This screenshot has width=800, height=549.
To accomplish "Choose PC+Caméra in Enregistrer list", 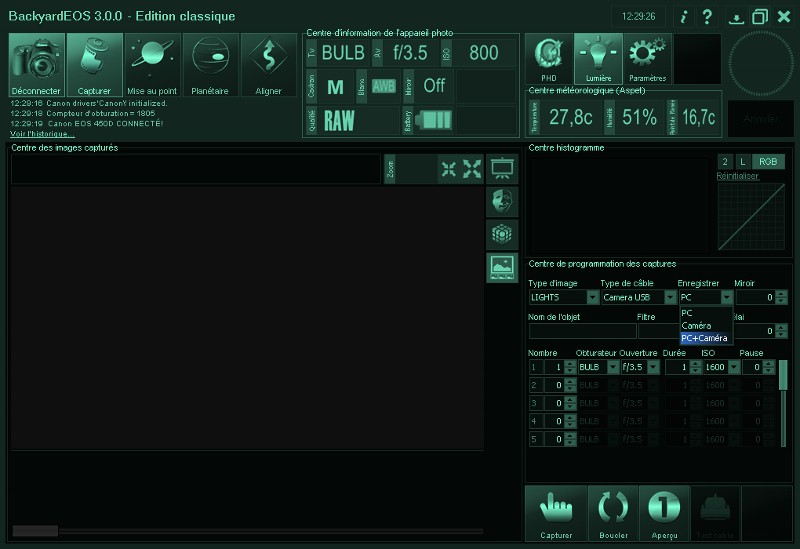I will click(706, 338).
